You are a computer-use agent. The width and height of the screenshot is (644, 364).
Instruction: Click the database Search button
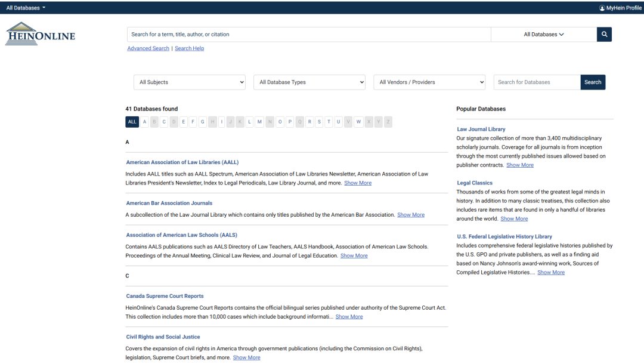(593, 82)
